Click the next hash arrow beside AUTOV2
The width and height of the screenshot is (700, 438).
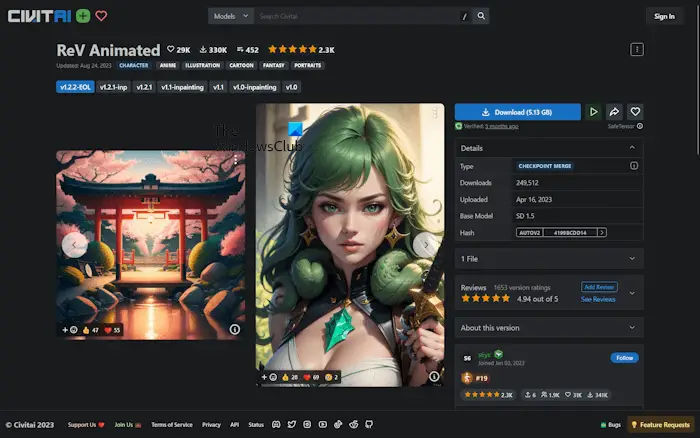tap(602, 232)
